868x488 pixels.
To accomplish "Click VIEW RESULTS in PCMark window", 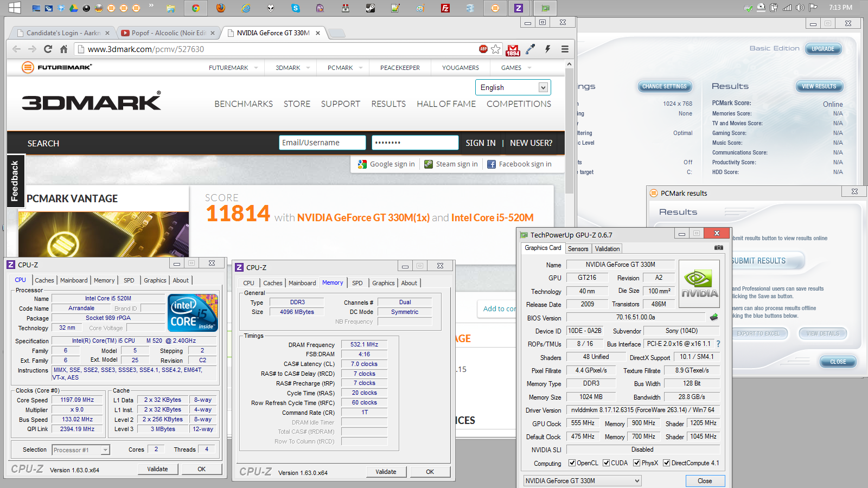I will [x=819, y=86].
